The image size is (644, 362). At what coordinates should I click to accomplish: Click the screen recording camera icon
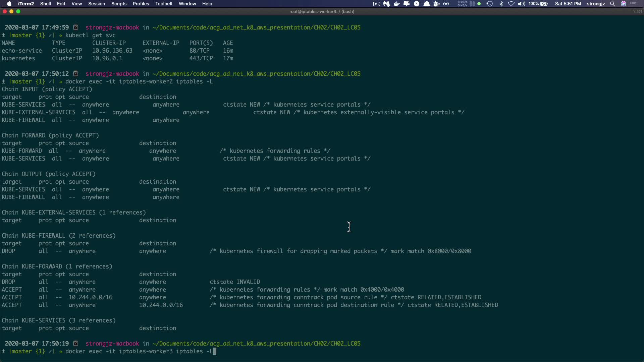[376, 4]
